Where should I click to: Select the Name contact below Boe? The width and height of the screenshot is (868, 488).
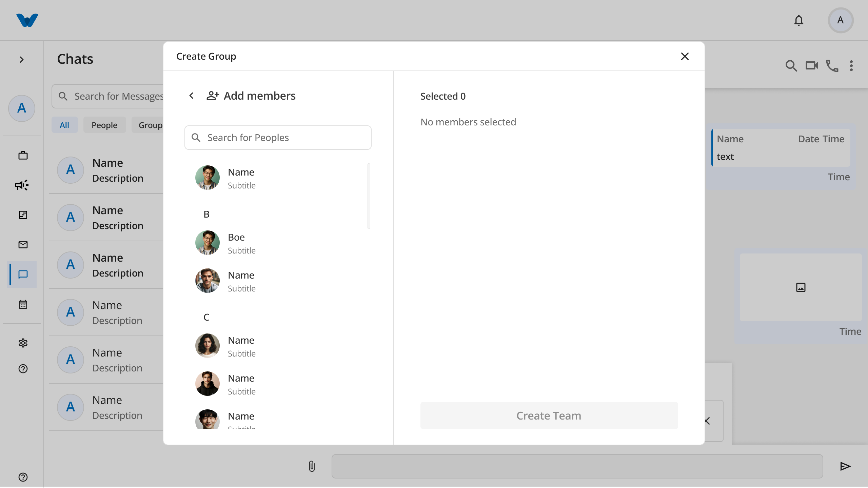[x=278, y=281]
